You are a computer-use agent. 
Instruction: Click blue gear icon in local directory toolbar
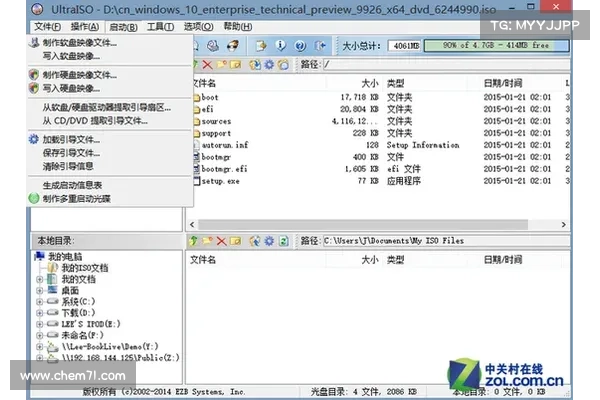point(269,241)
